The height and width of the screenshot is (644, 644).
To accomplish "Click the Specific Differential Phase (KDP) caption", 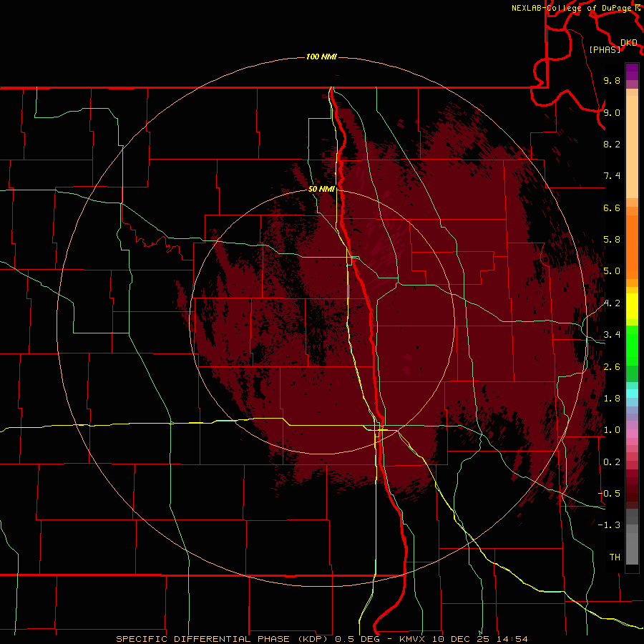I will click(223, 639).
